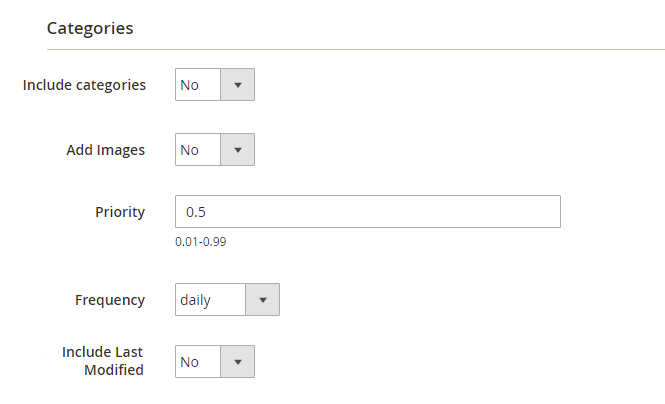Click the Include categories field label
Screen dimensions: 665x404
(84, 85)
